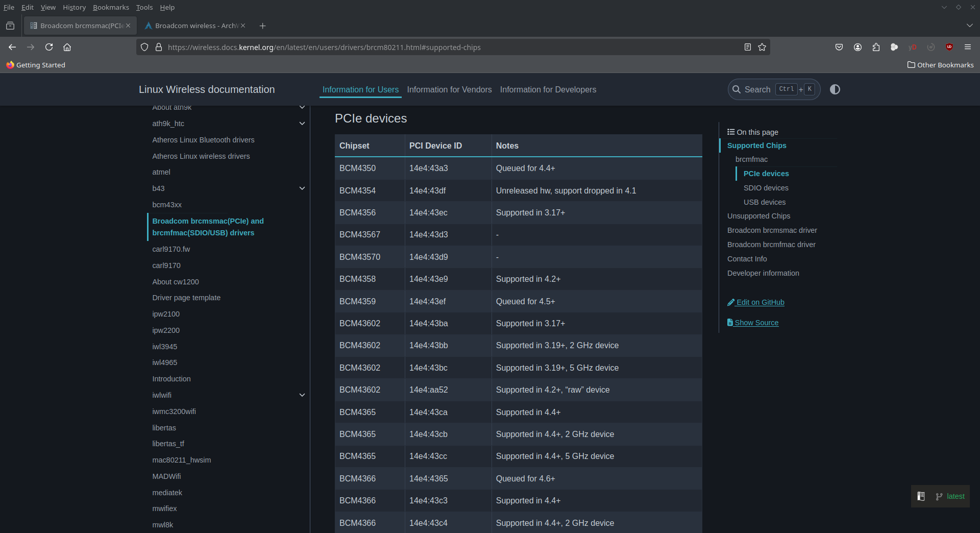
Task: Open the browser home page
Action: [x=67, y=47]
